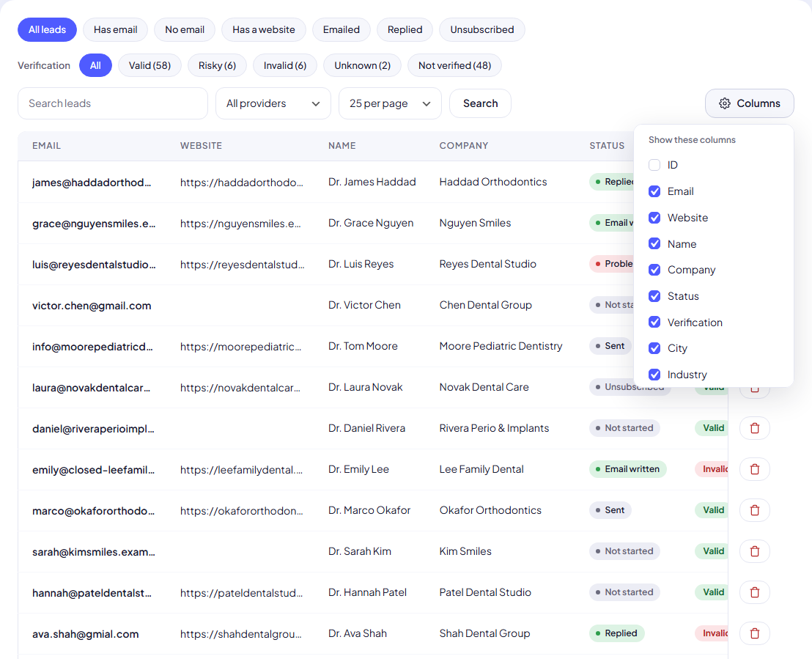Click Replied status for Ava Shah

(x=617, y=633)
